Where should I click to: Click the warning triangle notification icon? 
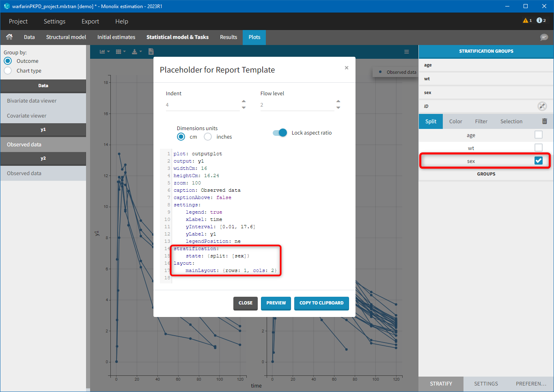coord(526,21)
